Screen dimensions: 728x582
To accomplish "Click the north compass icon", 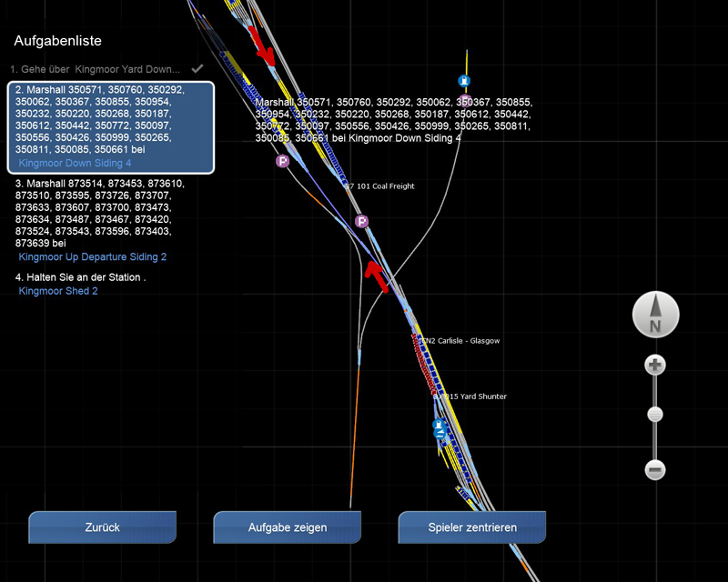I will (x=655, y=315).
